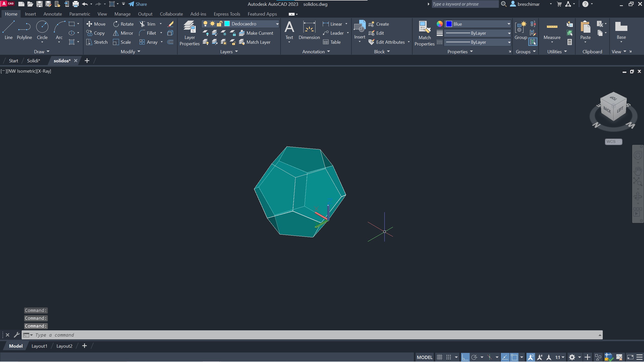Activate the Move tool
Screen dimensions: 644x362
[96, 24]
